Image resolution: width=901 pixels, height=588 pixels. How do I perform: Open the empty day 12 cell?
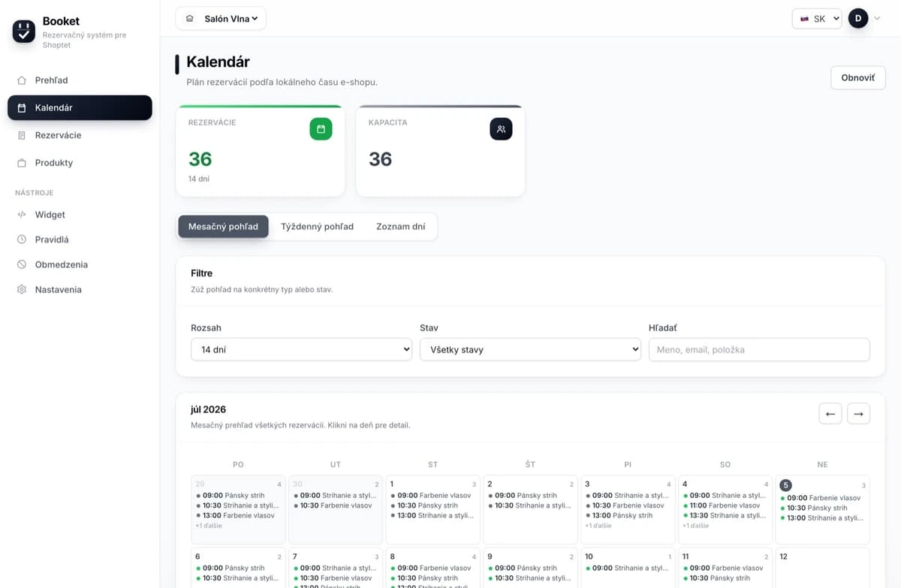822,568
